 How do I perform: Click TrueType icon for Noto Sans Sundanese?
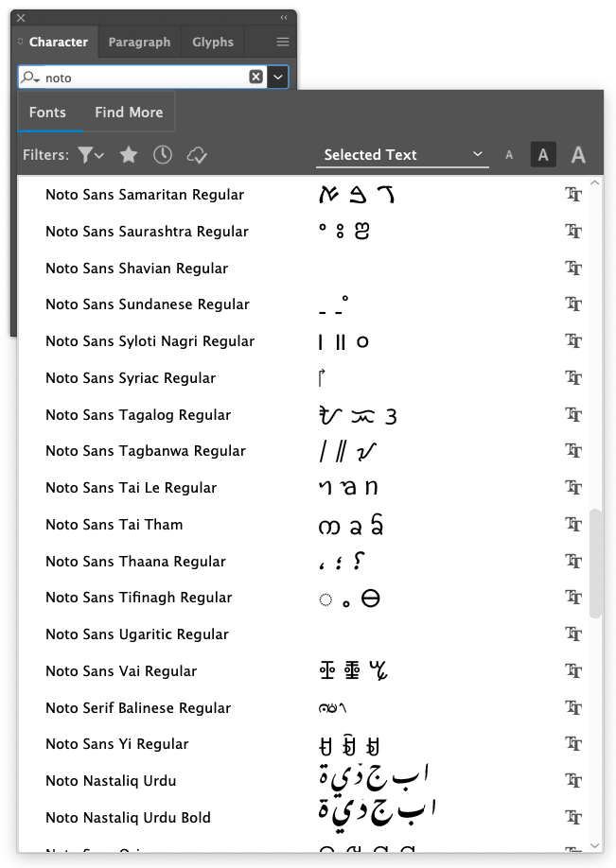573,304
